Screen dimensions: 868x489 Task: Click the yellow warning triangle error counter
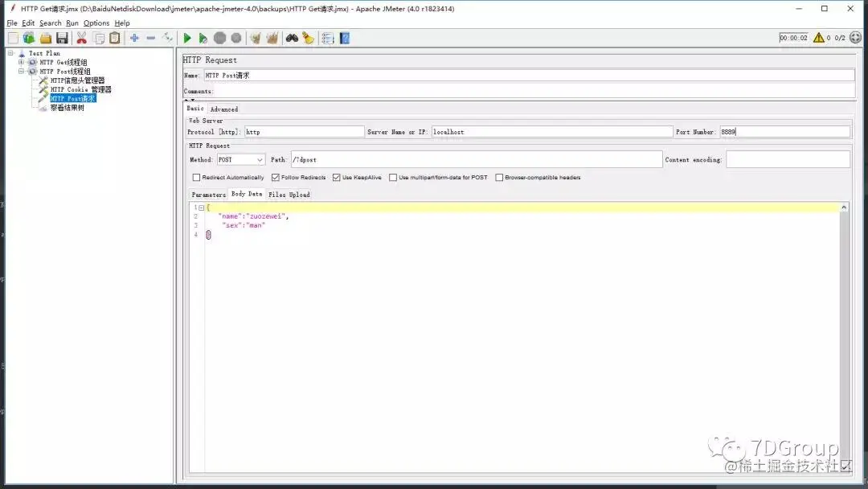[x=819, y=38]
